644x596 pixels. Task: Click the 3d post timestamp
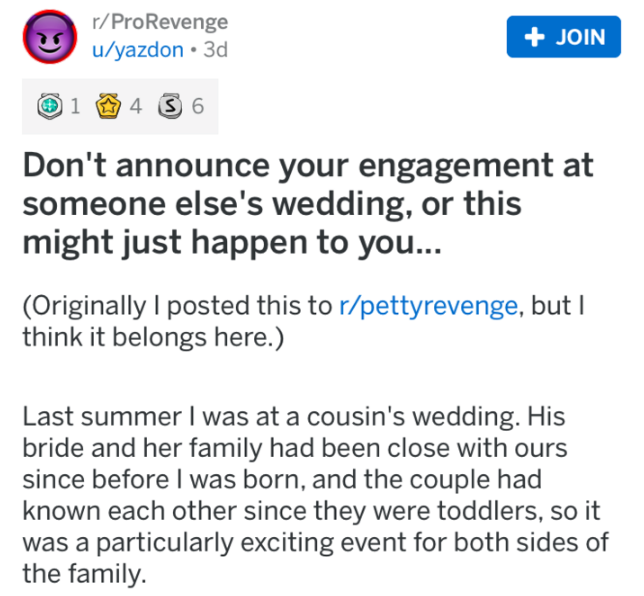click(215, 50)
